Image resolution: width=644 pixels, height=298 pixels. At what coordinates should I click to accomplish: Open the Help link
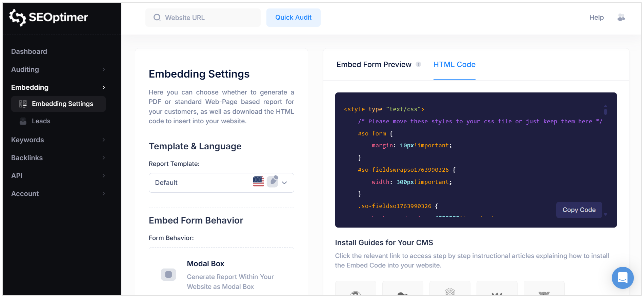(596, 17)
